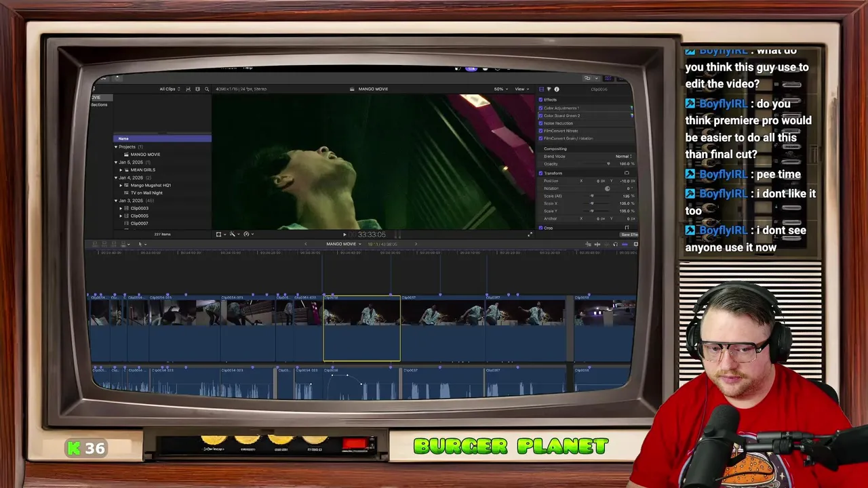The height and width of the screenshot is (488, 868).
Task: Open the Select tool arrow popup
Action: click(142, 244)
